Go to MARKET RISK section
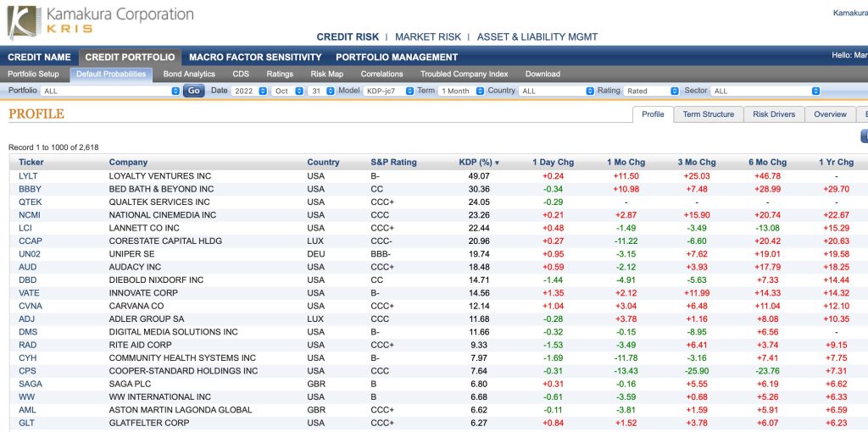The height and width of the screenshot is (432, 868). (x=428, y=37)
